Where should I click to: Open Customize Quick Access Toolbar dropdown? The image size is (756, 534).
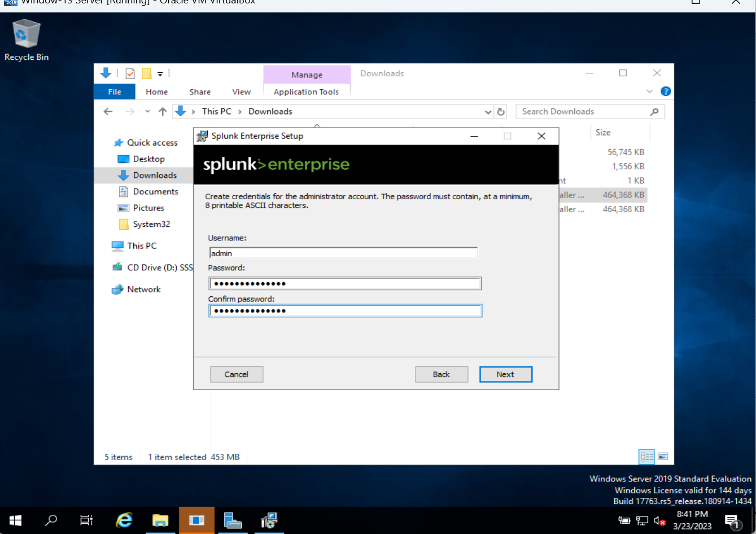coord(160,74)
